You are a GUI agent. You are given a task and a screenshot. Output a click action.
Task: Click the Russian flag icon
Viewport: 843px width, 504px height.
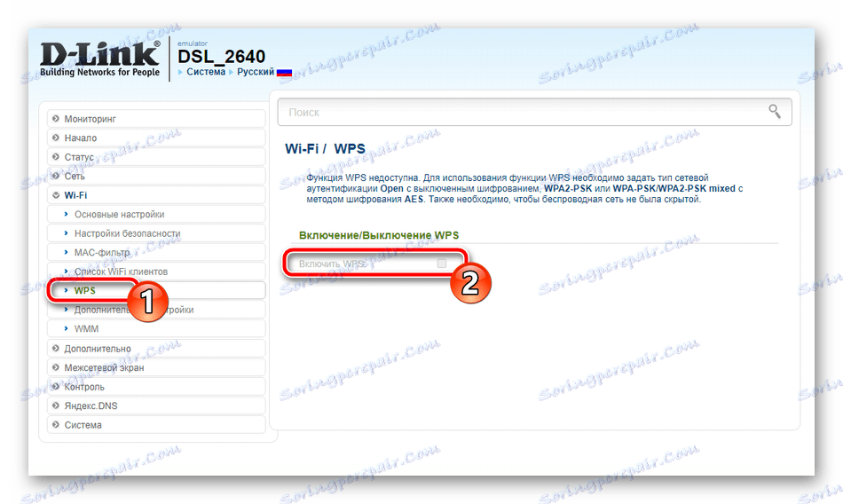[x=285, y=72]
